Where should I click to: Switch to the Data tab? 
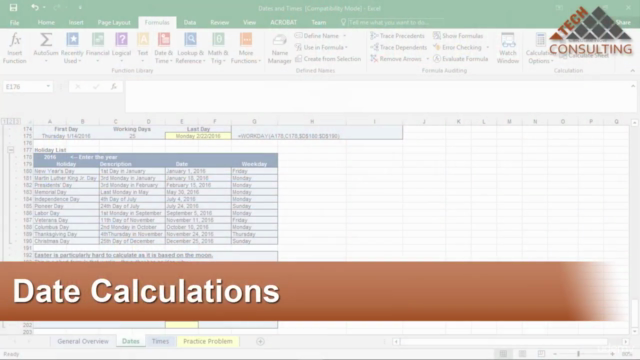[x=190, y=22]
